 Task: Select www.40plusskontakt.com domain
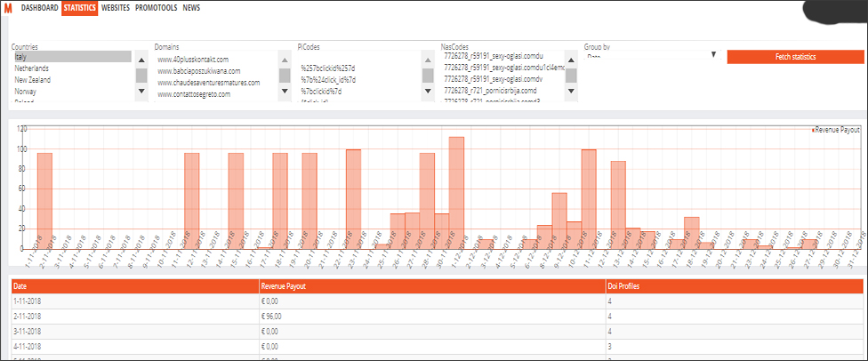tap(193, 60)
